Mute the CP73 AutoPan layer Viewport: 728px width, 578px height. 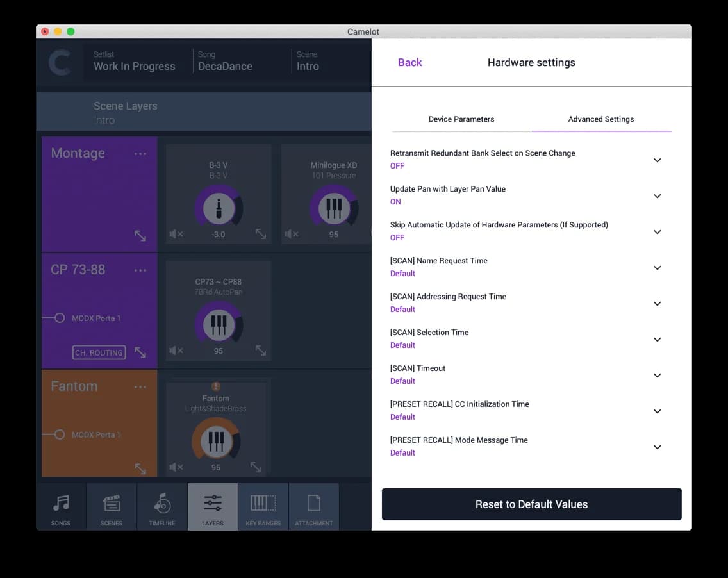click(x=176, y=351)
